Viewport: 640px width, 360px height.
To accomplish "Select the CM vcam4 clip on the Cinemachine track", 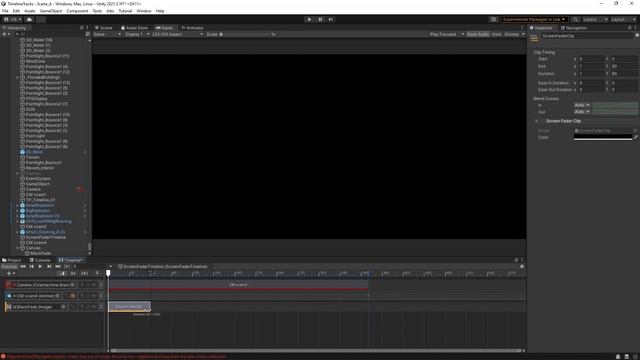I will [238, 285].
